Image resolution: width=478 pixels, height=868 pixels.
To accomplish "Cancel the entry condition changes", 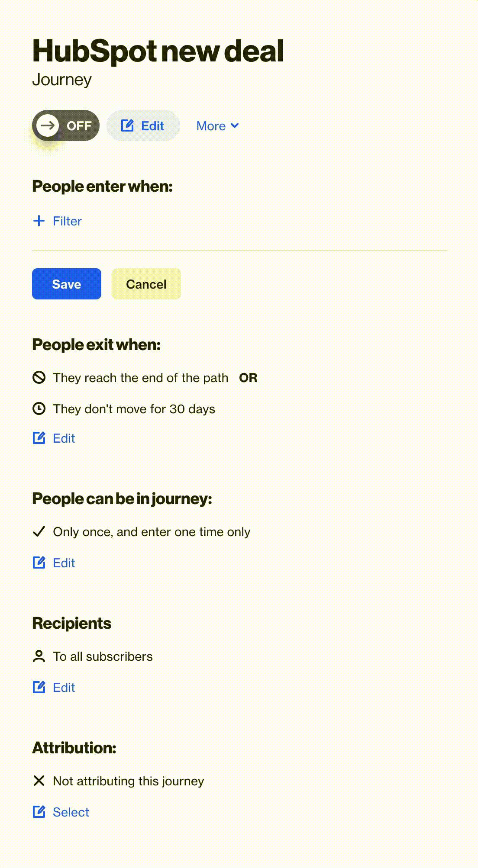I will tap(146, 284).
